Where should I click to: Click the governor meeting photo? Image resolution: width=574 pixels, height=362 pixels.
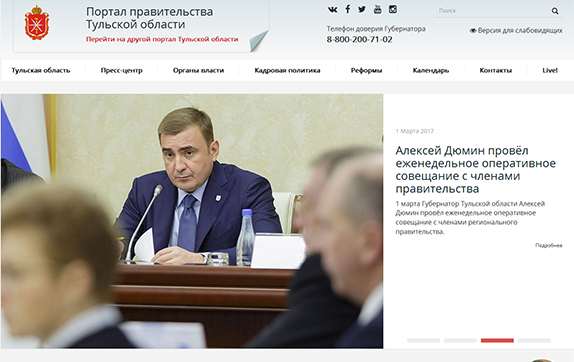tap(192, 221)
